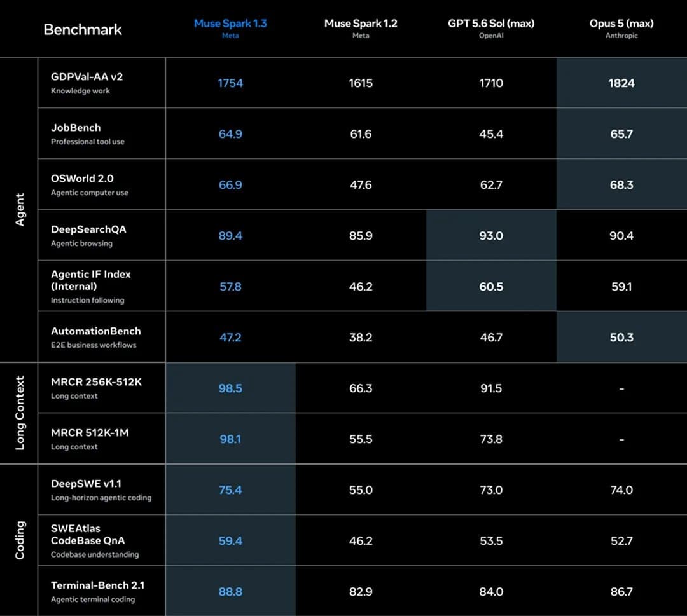Select the Opus 5 (max) column header
The width and height of the screenshot is (687, 616).
(x=621, y=24)
